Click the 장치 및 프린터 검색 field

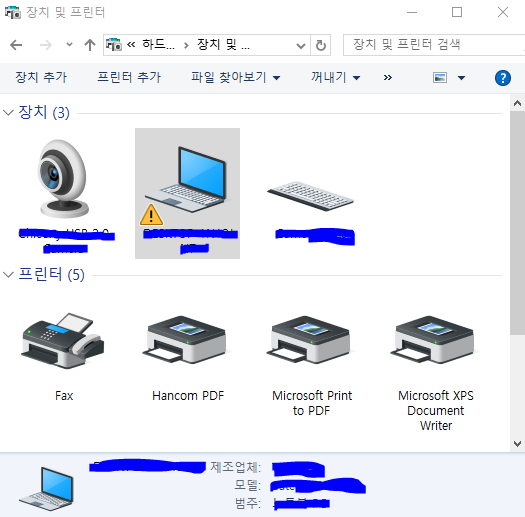[x=434, y=45]
